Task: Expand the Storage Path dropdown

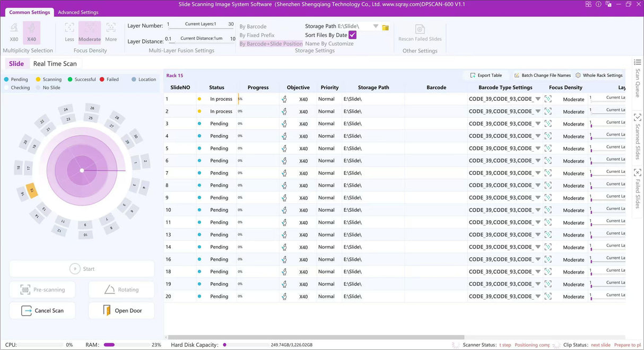Action: [x=376, y=26]
